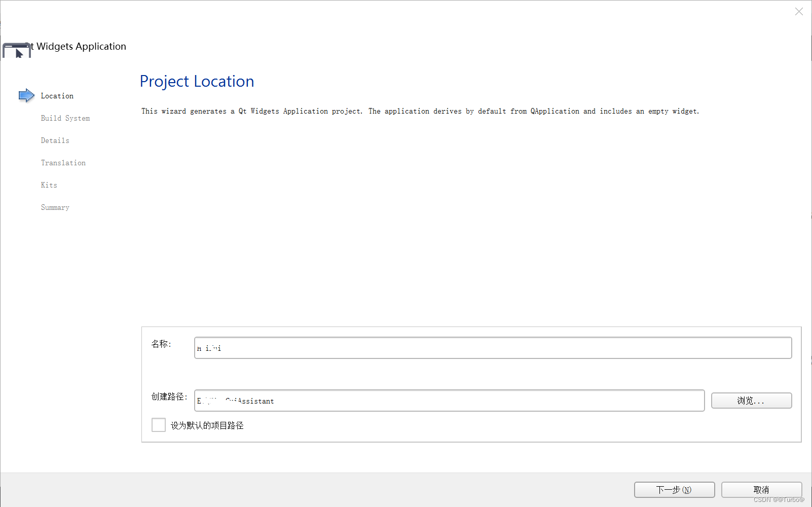Click the Qt Widgets Application wizard icon
Image resolution: width=812 pixels, height=507 pixels.
[17, 51]
